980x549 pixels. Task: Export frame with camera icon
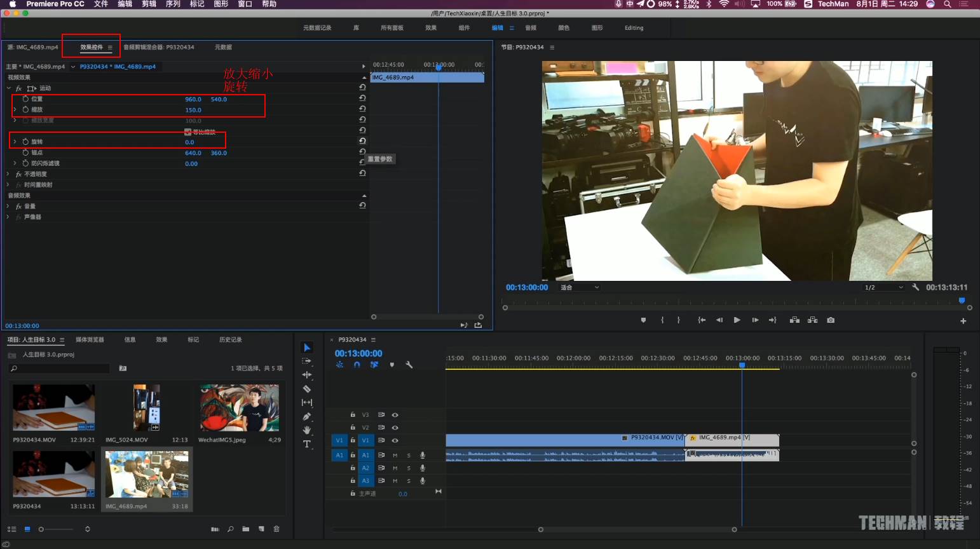click(831, 320)
